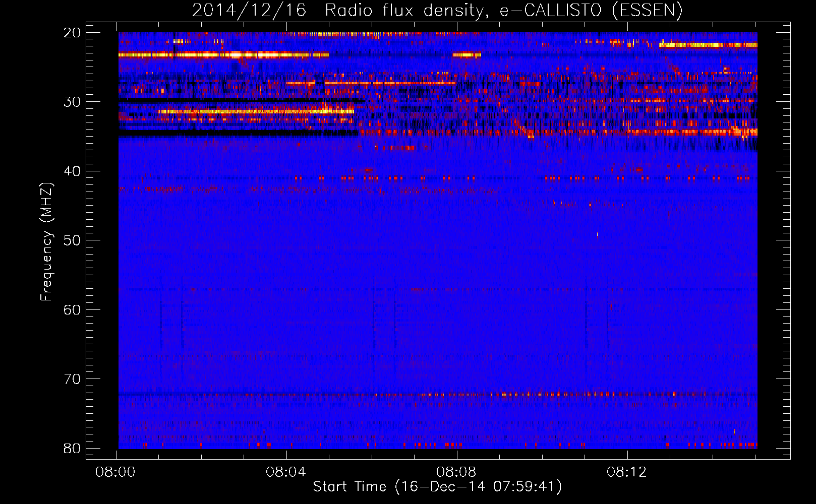Click the 08:04 time tick label

[286, 472]
